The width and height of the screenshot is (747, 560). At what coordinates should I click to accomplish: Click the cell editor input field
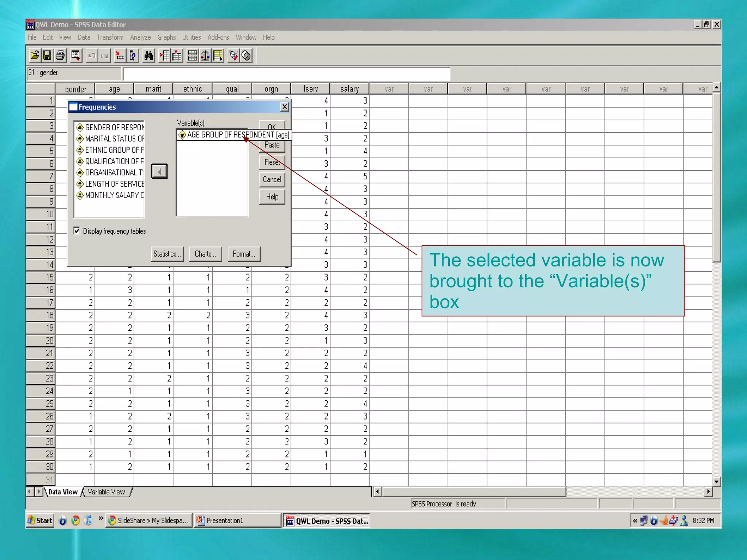[287, 74]
